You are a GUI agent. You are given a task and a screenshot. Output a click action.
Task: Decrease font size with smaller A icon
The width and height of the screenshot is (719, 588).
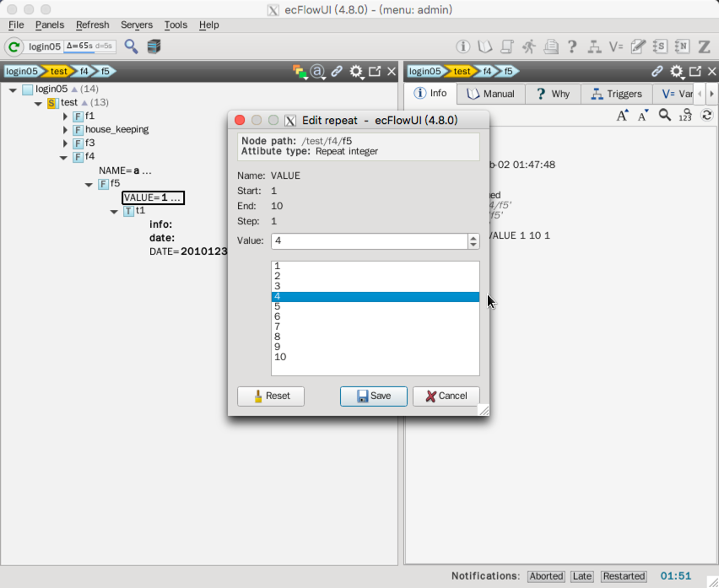click(x=643, y=115)
